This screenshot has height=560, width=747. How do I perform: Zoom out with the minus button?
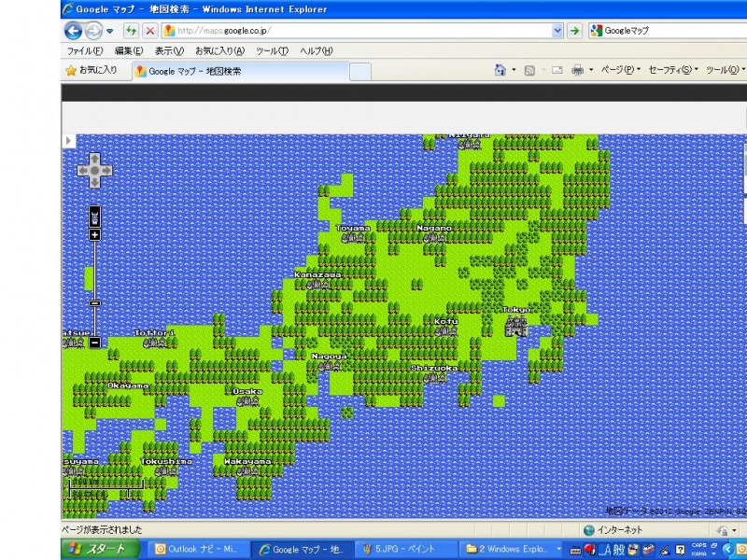95,342
